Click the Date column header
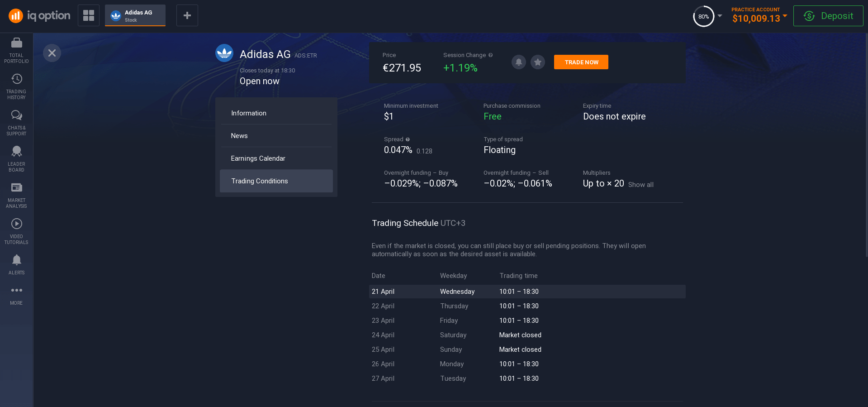Image resolution: width=868 pixels, height=407 pixels. pos(379,276)
